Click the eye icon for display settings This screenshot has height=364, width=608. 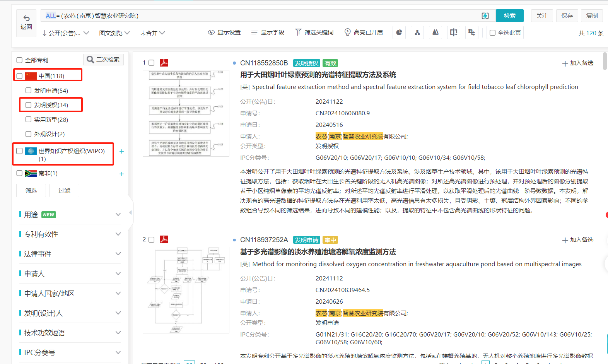pos(211,32)
